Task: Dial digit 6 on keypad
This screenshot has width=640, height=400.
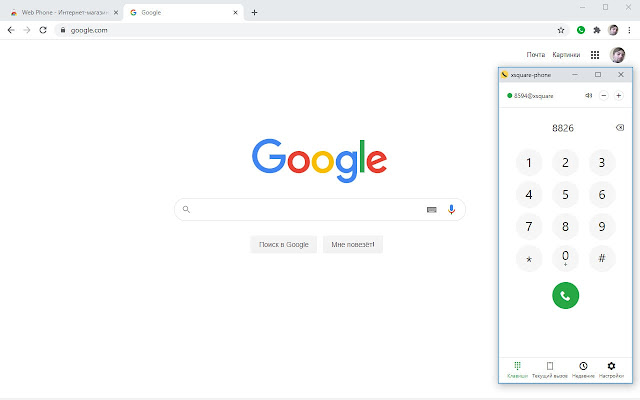Action: (602, 195)
